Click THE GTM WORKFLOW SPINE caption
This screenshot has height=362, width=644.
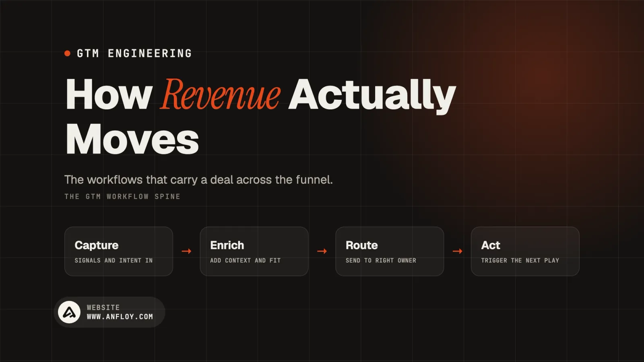(x=122, y=197)
